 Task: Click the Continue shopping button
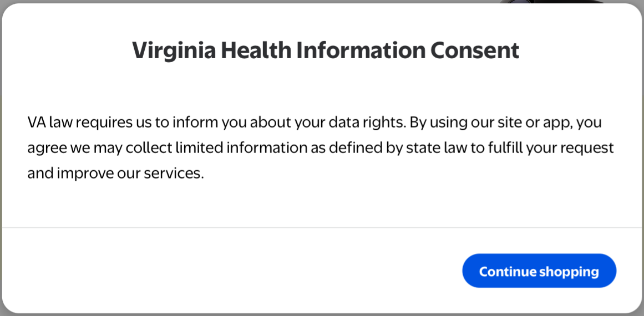point(539,271)
